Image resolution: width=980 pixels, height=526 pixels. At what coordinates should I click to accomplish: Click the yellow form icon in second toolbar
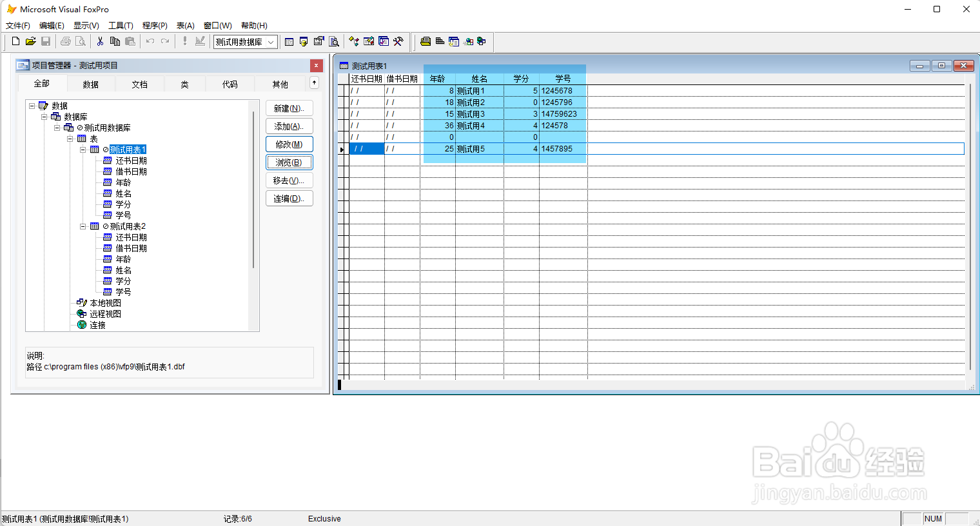pos(426,42)
